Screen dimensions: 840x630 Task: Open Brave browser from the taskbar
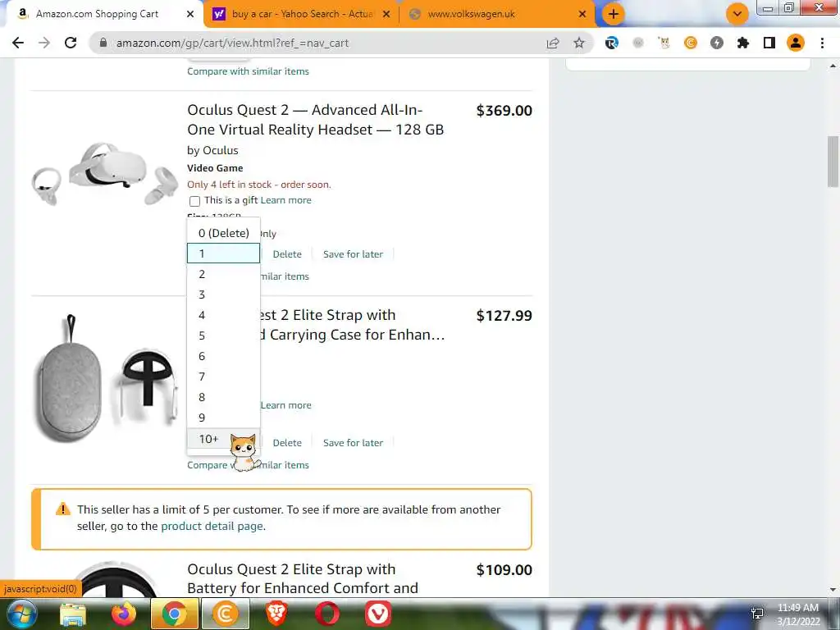tap(276, 614)
